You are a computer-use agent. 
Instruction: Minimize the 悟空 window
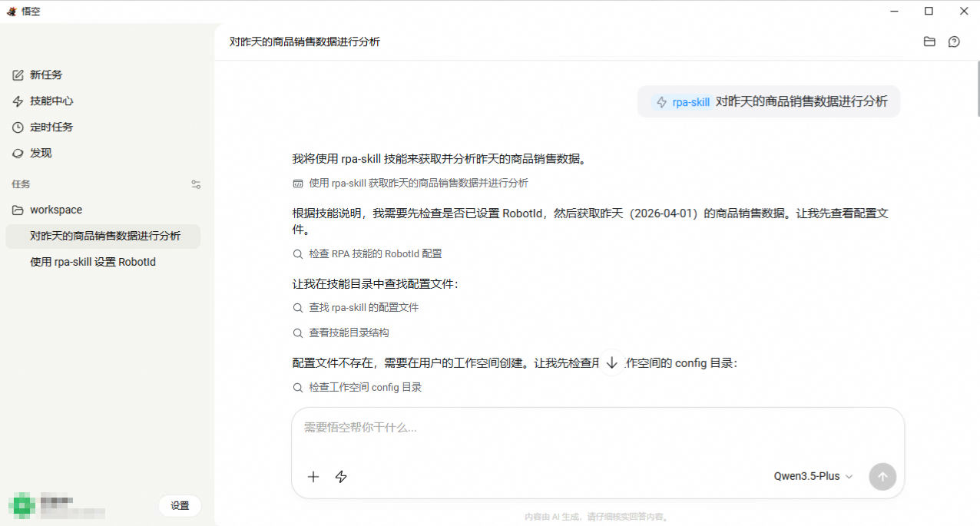(894, 11)
